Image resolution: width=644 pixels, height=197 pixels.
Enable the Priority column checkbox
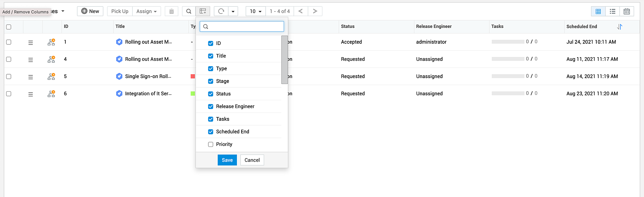pos(211,144)
